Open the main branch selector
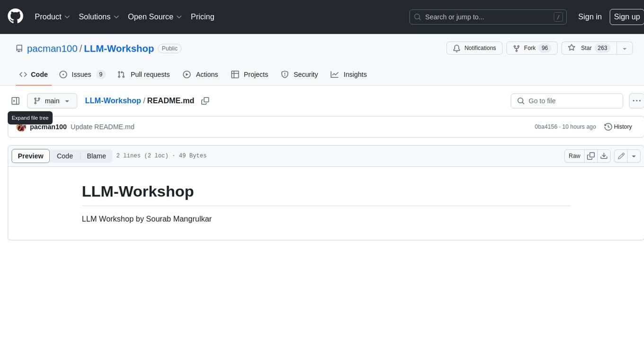This screenshot has height=362, width=644. tap(52, 101)
